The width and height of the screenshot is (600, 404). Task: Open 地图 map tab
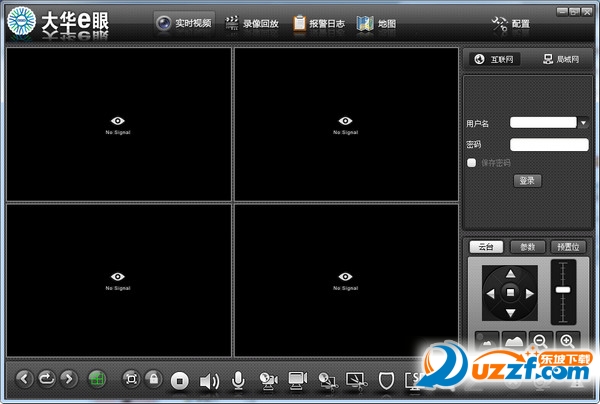coord(376,24)
